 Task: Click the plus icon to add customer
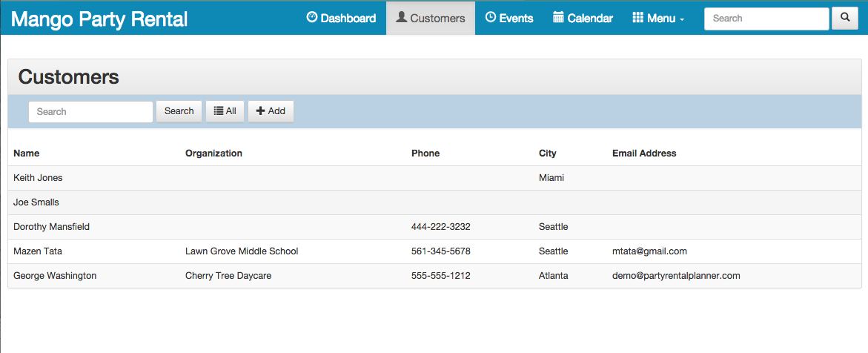(x=261, y=110)
